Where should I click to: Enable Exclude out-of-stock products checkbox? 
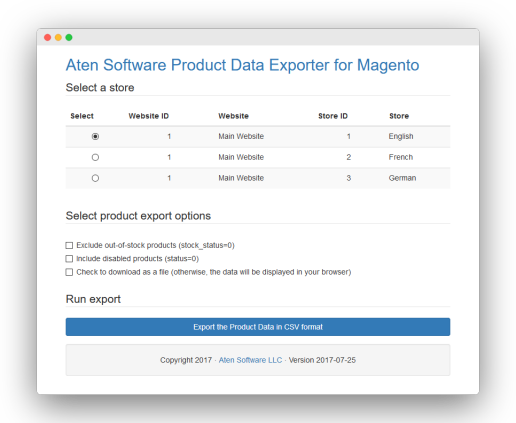coord(69,246)
